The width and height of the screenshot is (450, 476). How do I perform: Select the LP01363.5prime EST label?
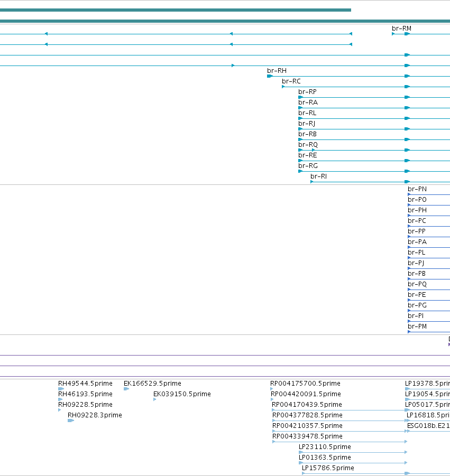(325, 458)
